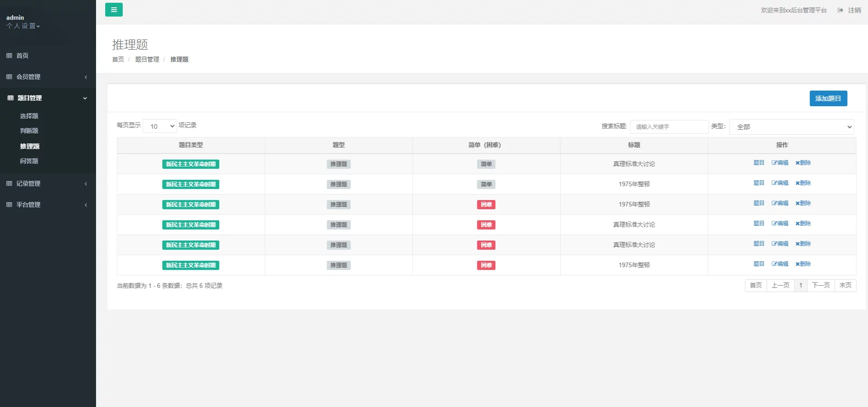This screenshot has width=868, height=407.
Task: Click the grid icon beside 会员管理
Action: click(9, 77)
